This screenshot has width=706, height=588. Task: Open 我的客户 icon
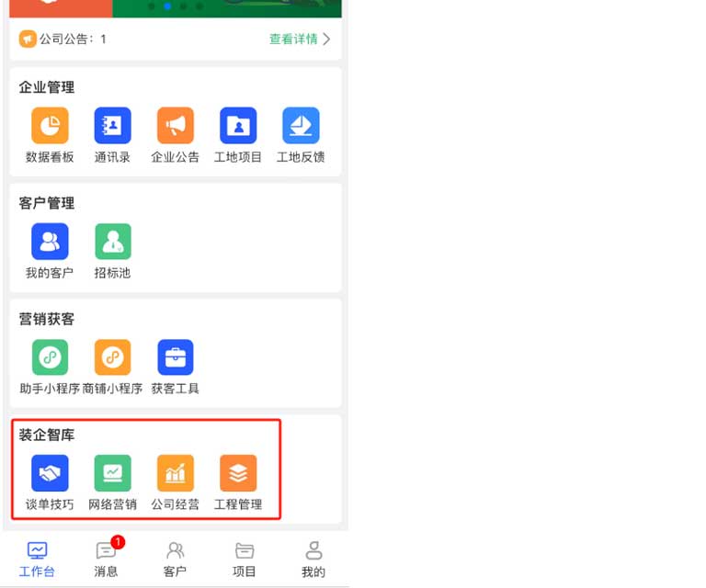click(x=50, y=242)
